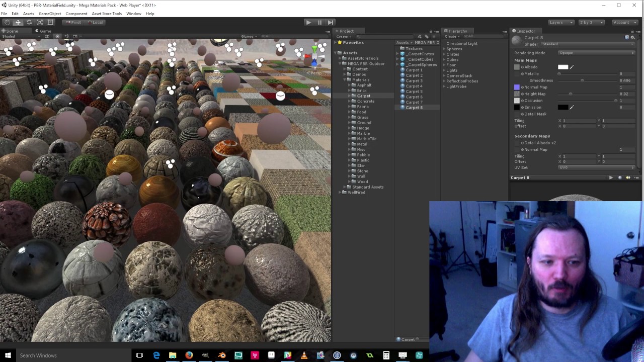Click the preview sphere shape icon
Image resolution: width=644 pixels, height=362 pixels.
tap(620, 177)
